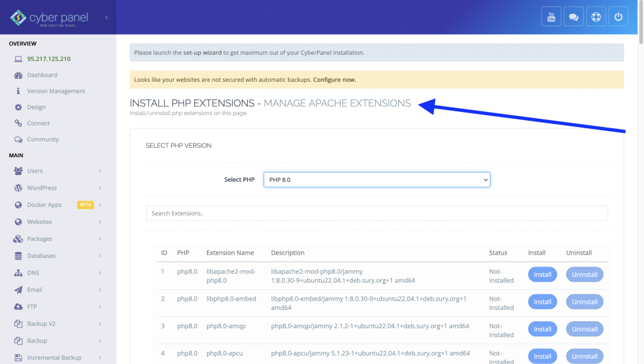Click the set-up wizard link

pyautogui.click(x=202, y=53)
